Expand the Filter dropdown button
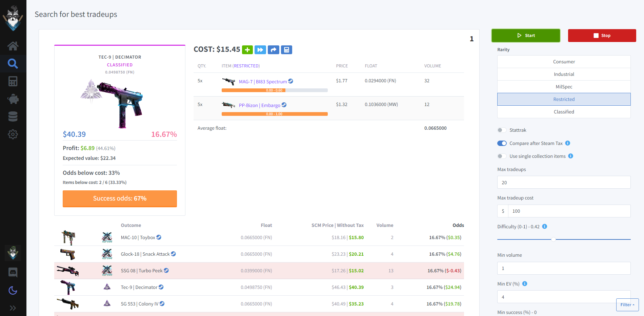Viewport: 644px width, 316px height. 627,304
